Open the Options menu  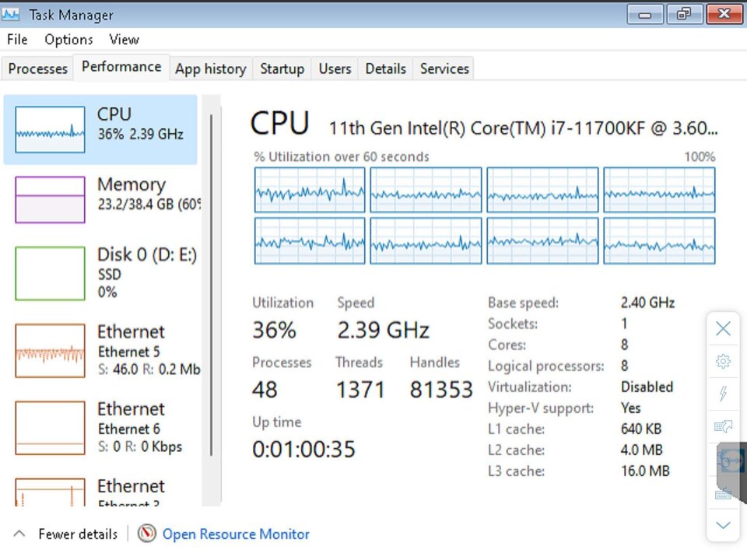[68, 40]
